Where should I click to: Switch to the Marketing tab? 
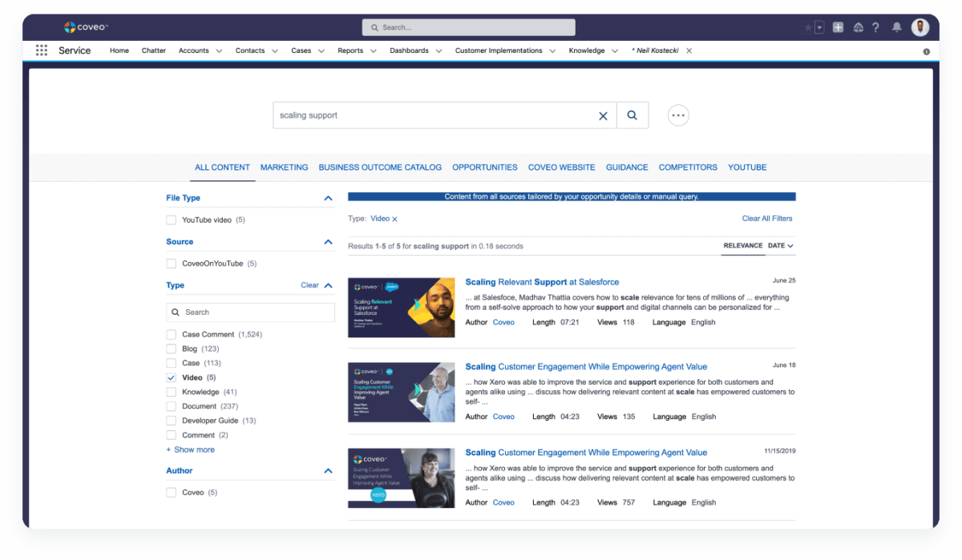tap(284, 167)
